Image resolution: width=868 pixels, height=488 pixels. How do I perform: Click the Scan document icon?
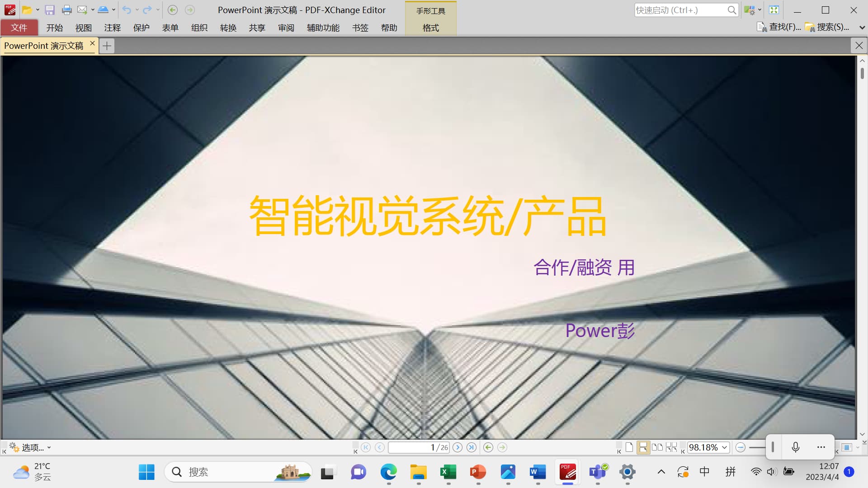pos(103,10)
